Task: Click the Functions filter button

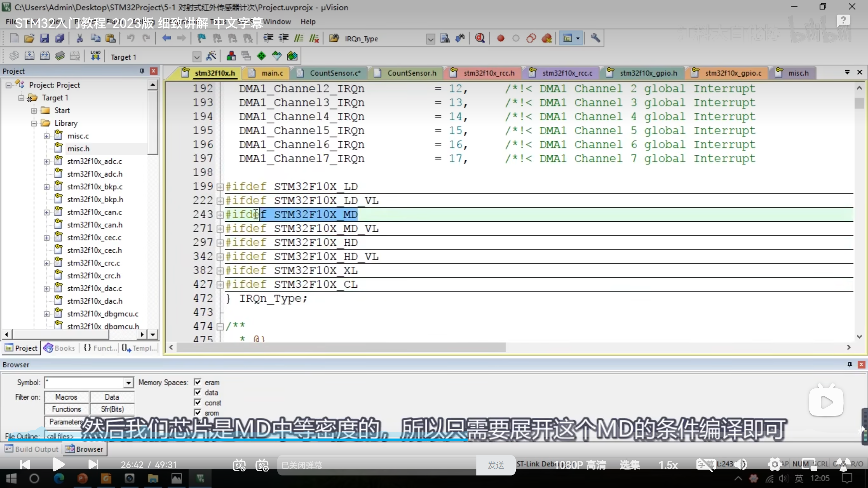Action: click(x=66, y=409)
